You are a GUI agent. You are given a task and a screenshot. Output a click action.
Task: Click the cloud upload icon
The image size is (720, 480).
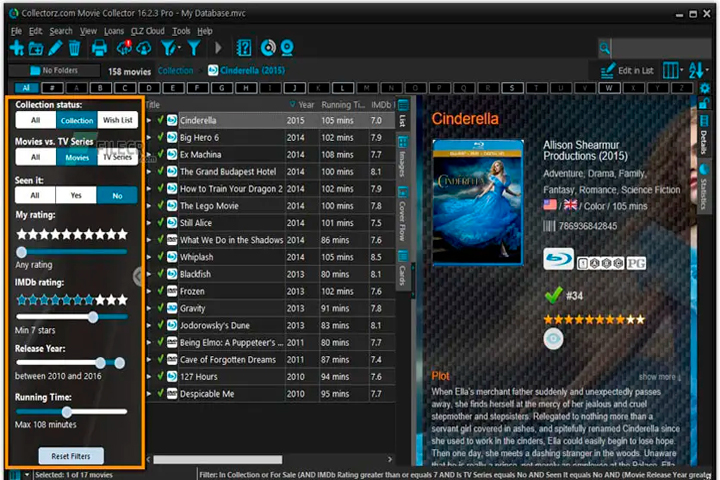tap(144, 48)
